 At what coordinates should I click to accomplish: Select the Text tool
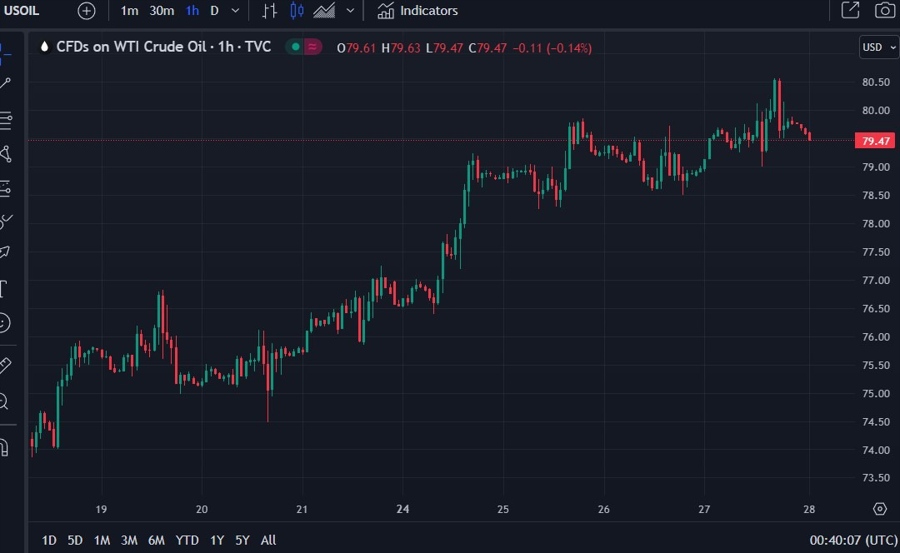[3, 288]
